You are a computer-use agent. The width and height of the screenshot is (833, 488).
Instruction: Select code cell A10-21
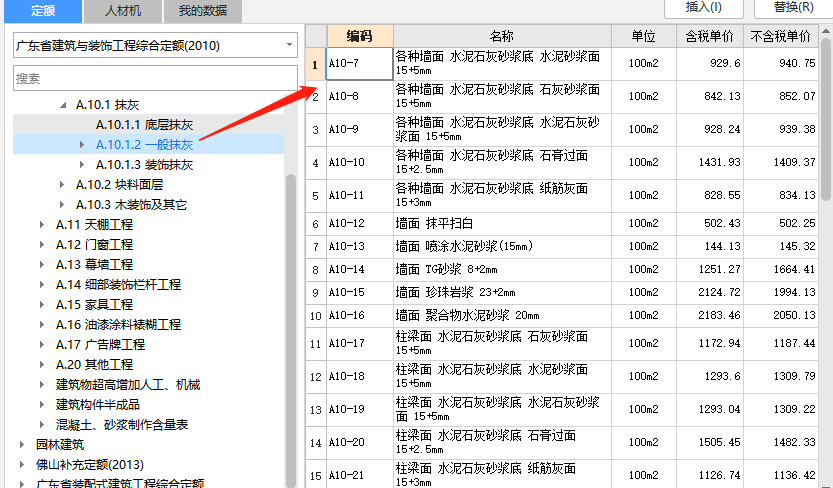pyautogui.click(x=360, y=474)
